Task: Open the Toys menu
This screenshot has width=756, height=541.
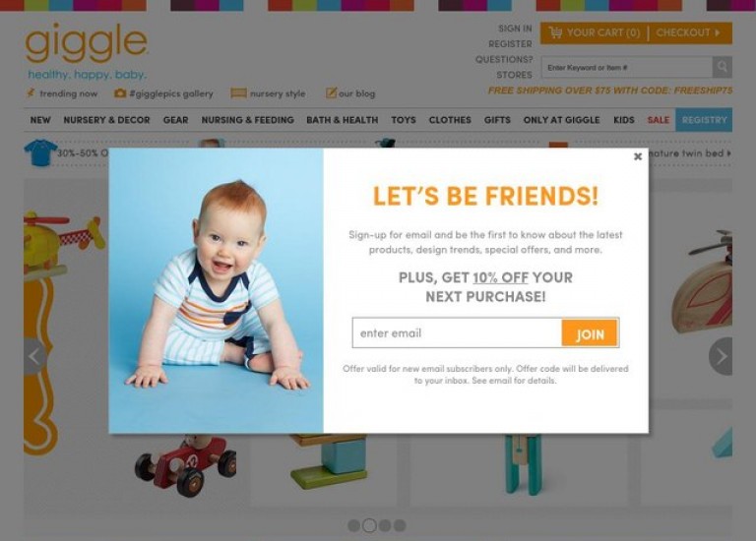Action: [404, 120]
